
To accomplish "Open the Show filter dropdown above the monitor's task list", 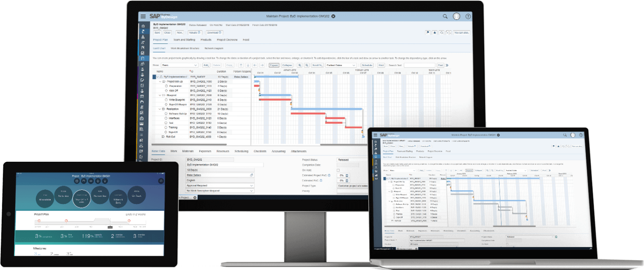I will tap(179, 65).
